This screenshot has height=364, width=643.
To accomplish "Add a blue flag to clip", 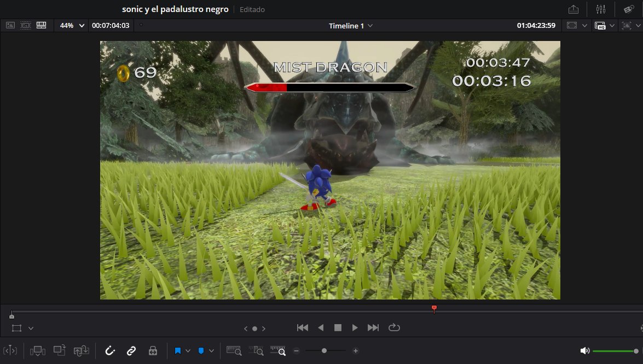I will tap(177, 351).
